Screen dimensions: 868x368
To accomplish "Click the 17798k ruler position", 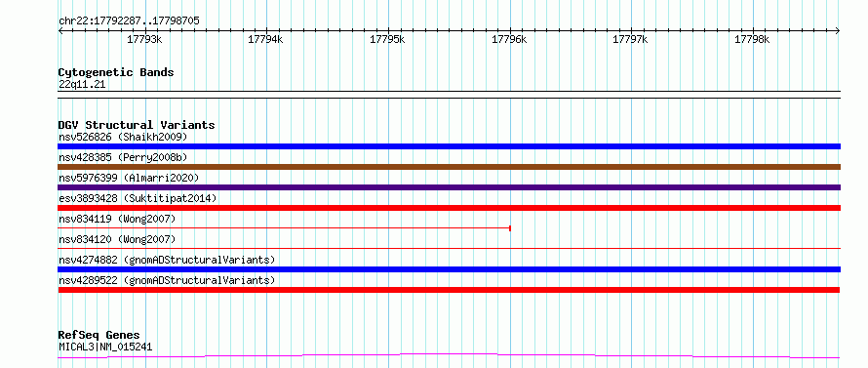I will click(752, 39).
